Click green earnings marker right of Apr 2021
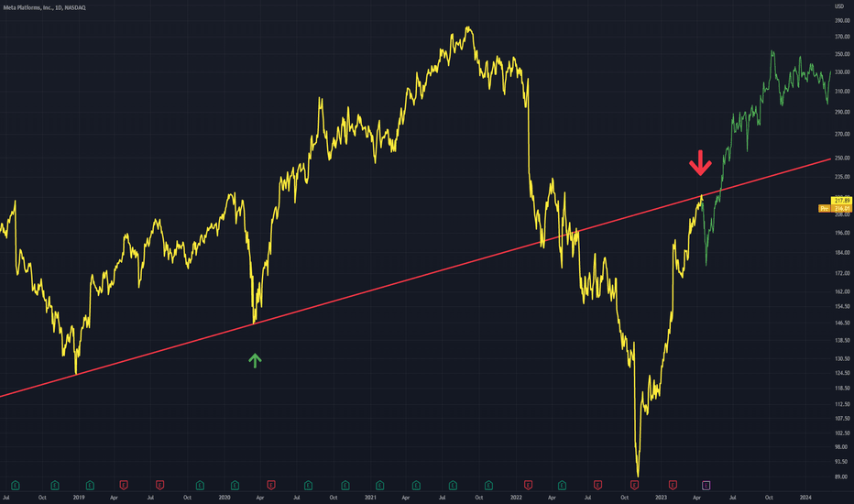The height and width of the screenshot is (504, 854). 416,485
